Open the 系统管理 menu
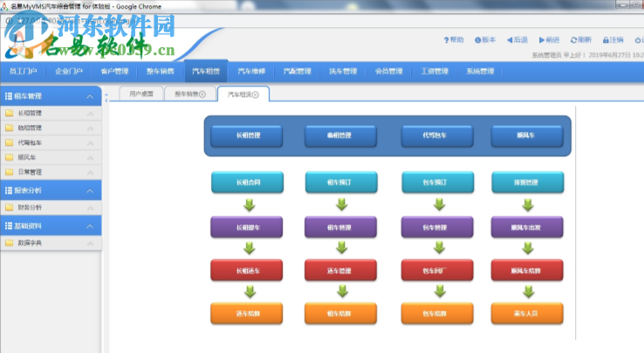 tap(480, 71)
